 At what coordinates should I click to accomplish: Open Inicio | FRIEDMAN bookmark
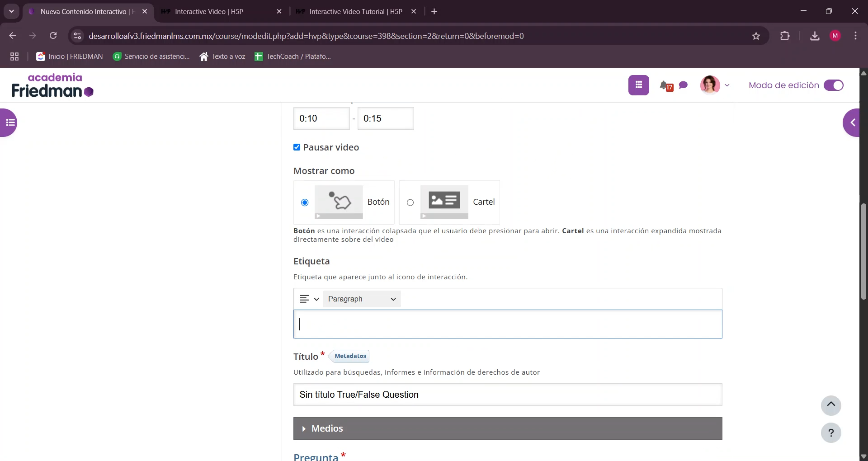(x=70, y=56)
